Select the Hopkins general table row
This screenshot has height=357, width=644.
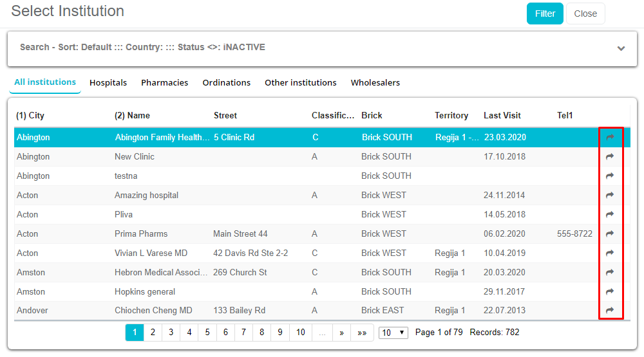click(x=144, y=291)
